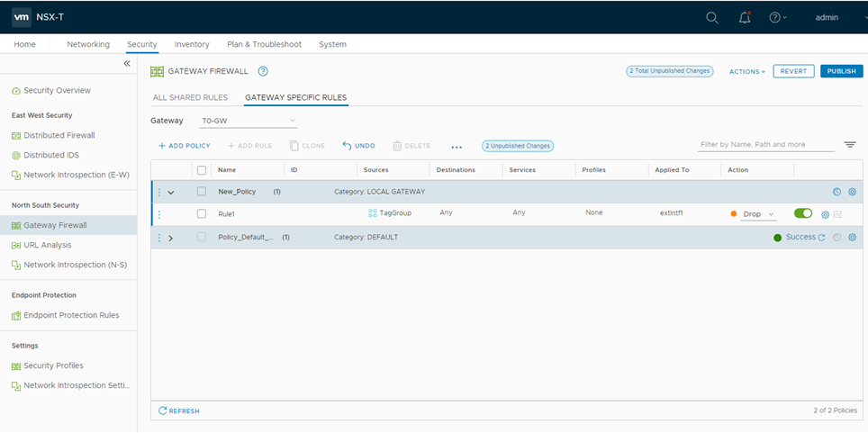This screenshot has width=868, height=433.
Task: Click the three-dot menu beside Rule1
Action: click(x=159, y=214)
